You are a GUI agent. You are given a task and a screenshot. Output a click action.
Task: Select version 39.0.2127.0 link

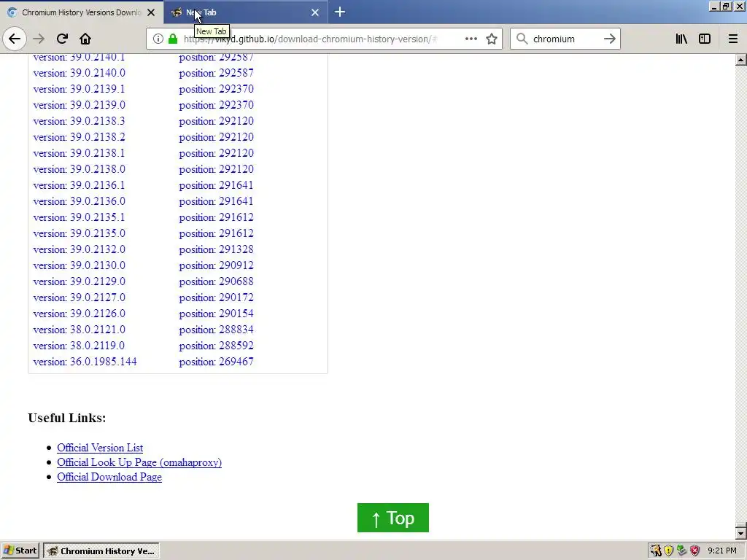pos(79,297)
